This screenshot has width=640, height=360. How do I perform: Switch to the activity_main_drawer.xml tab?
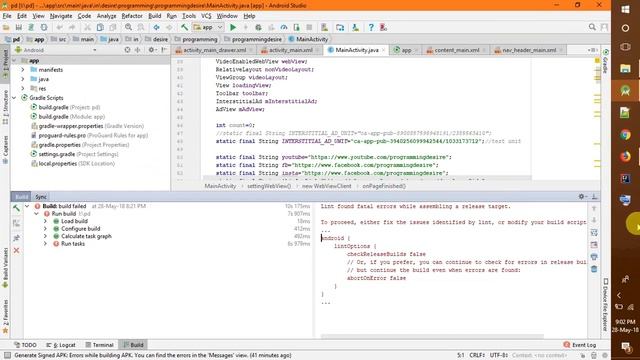point(215,50)
